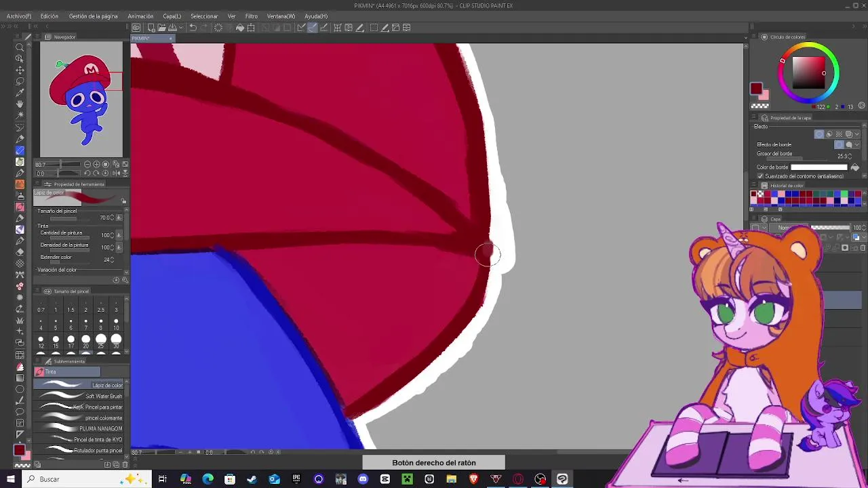The image size is (868, 488).
Task: Click the Save icon in command bar
Action: click(173, 28)
